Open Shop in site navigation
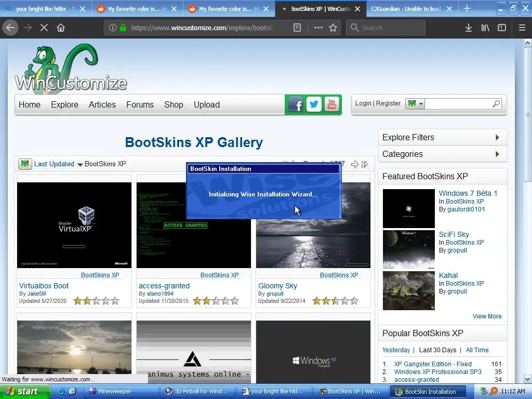 tap(174, 104)
